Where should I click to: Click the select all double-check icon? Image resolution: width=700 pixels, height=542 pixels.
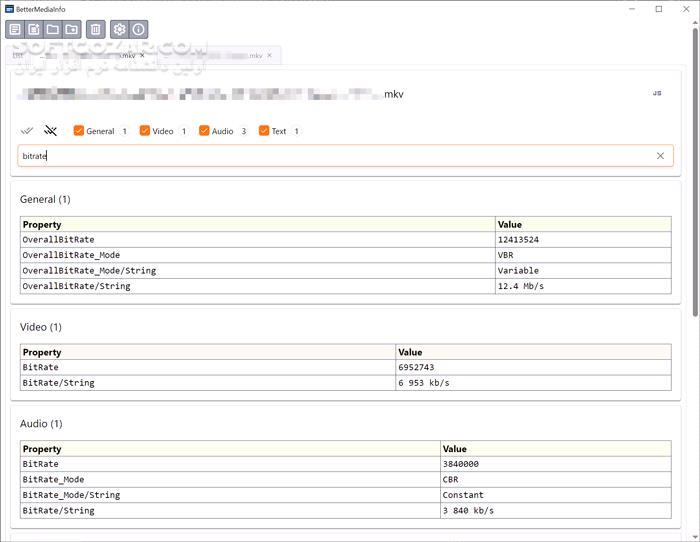(28, 131)
